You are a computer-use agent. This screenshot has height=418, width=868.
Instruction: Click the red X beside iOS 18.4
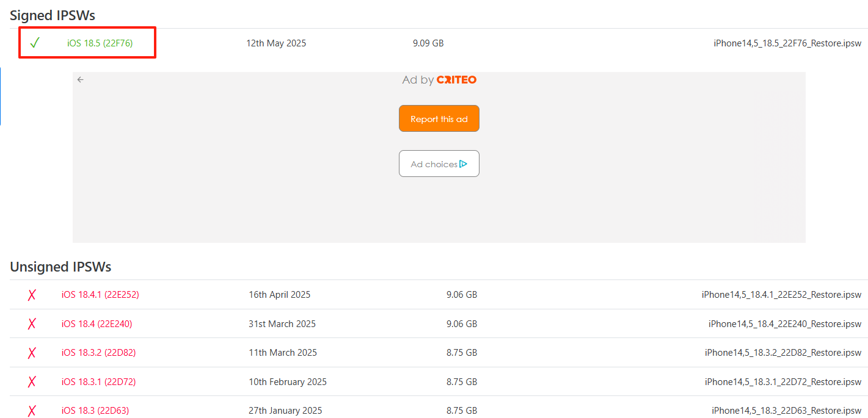[32, 324]
